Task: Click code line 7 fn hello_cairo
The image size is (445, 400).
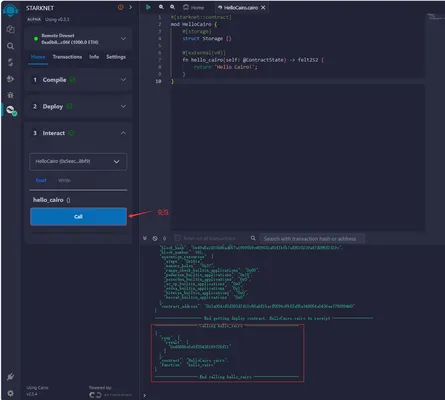Action: point(253,60)
